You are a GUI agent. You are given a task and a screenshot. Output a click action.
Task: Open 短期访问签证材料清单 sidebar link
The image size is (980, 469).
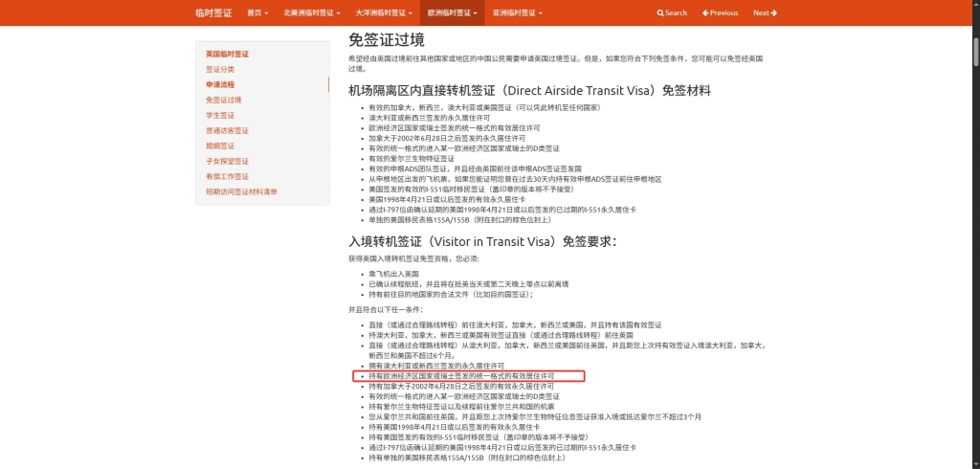241,192
